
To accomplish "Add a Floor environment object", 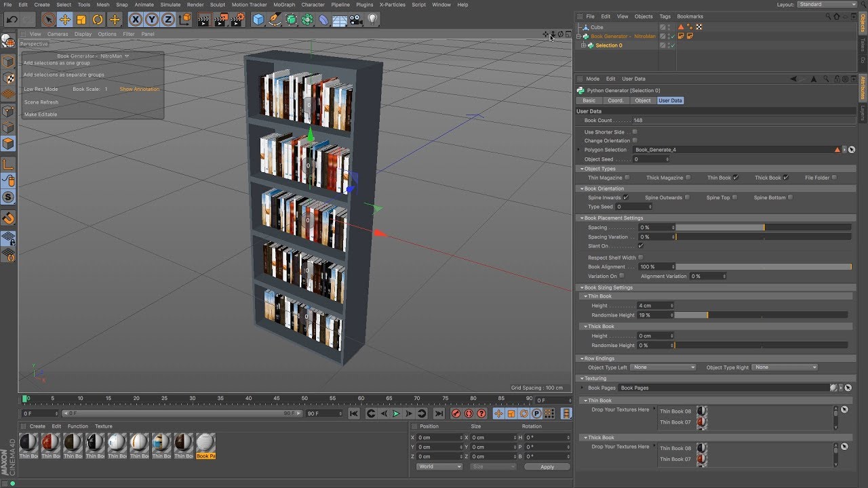I will coord(340,20).
